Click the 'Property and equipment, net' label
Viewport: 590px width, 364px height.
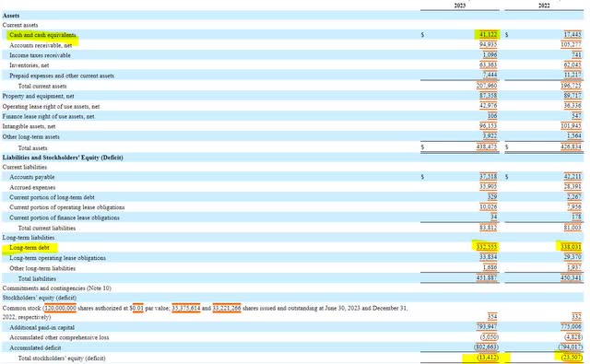coord(38,96)
